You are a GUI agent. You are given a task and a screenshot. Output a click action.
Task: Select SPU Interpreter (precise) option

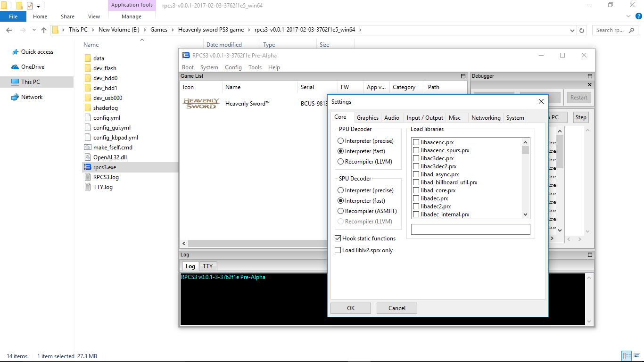[x=341, y=190]
